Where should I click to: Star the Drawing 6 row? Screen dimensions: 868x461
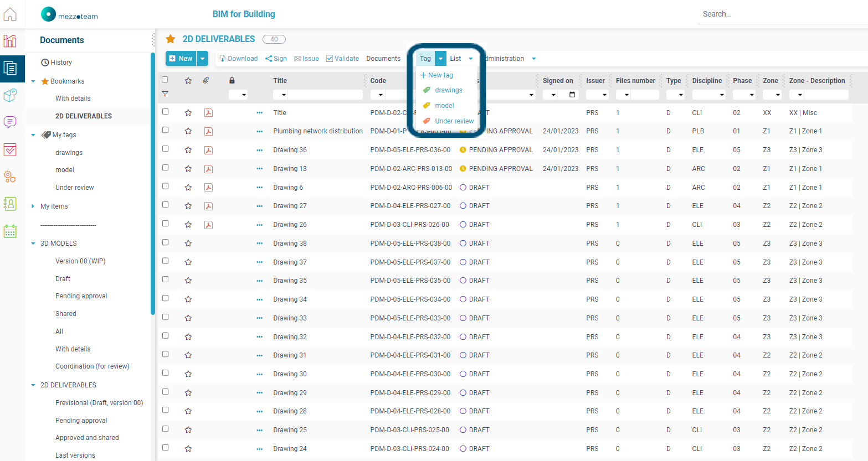[188, 188]
